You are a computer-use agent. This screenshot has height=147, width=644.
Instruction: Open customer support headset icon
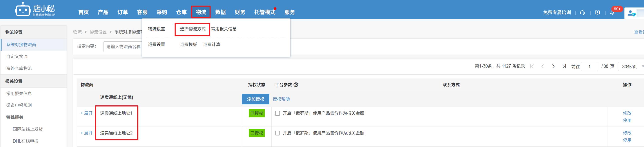click(x=582, y=13)
